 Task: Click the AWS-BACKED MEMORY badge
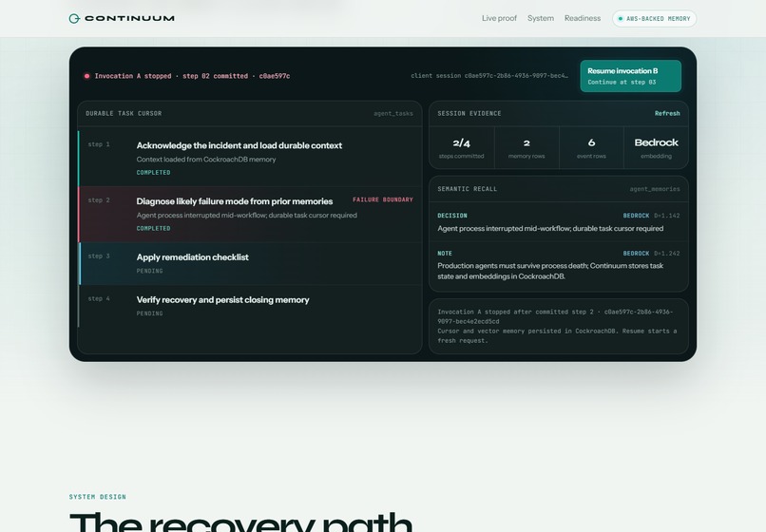(x=654, y=19)
